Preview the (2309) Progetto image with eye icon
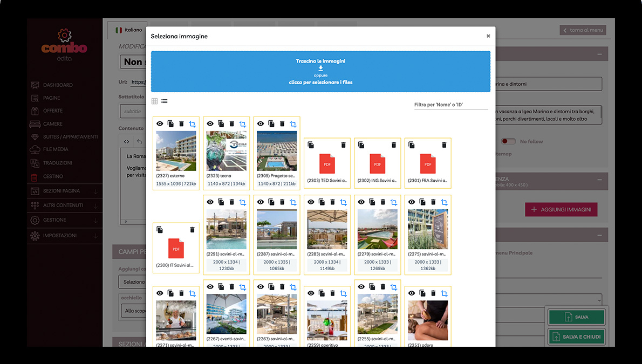Screen dimensions: 642x364 (x=261, y=123)
